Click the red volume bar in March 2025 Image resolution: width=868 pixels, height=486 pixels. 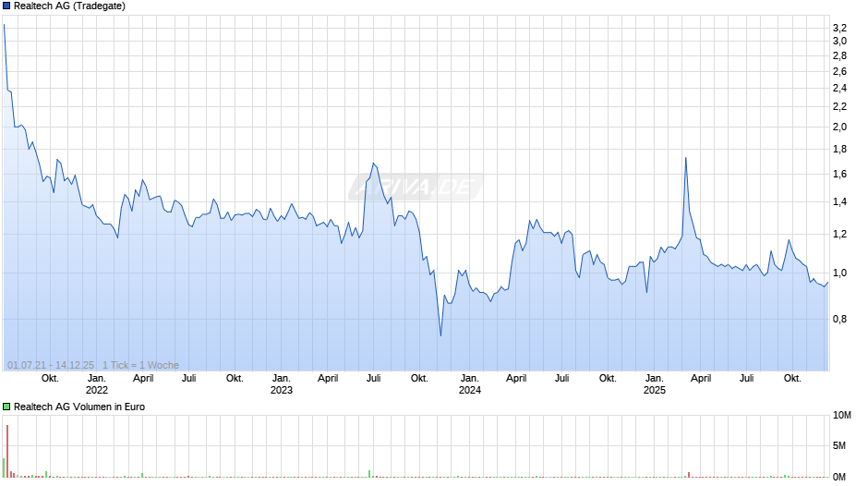coord(689,475)
